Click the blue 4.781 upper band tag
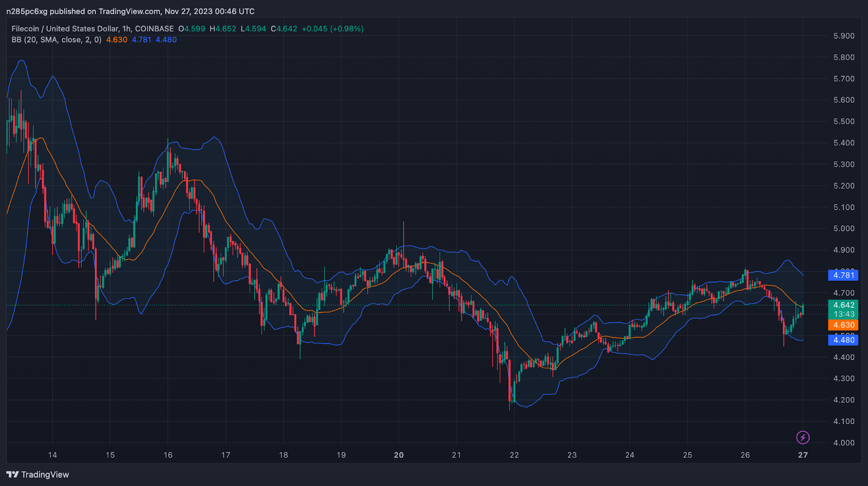 click(x=843, y=275)
